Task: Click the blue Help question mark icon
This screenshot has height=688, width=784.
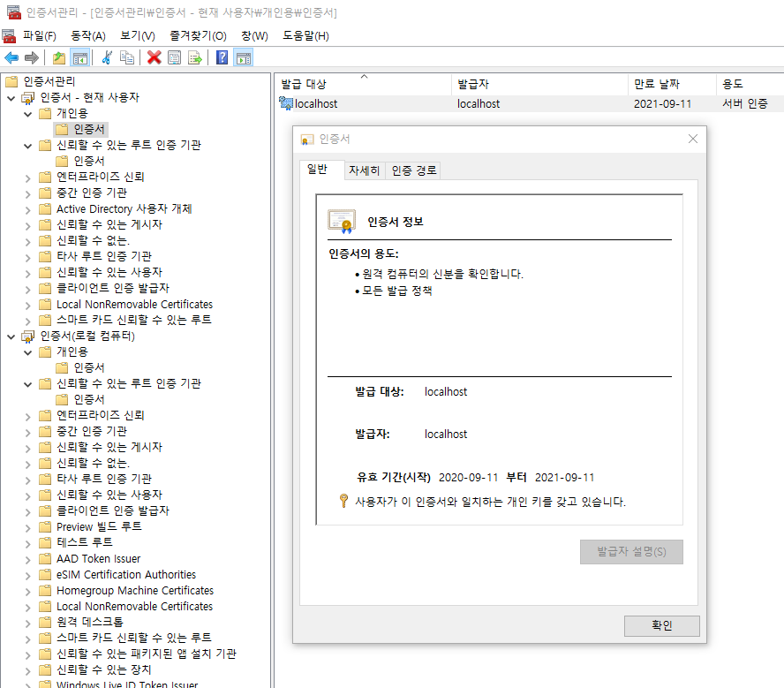Action: 222,57
